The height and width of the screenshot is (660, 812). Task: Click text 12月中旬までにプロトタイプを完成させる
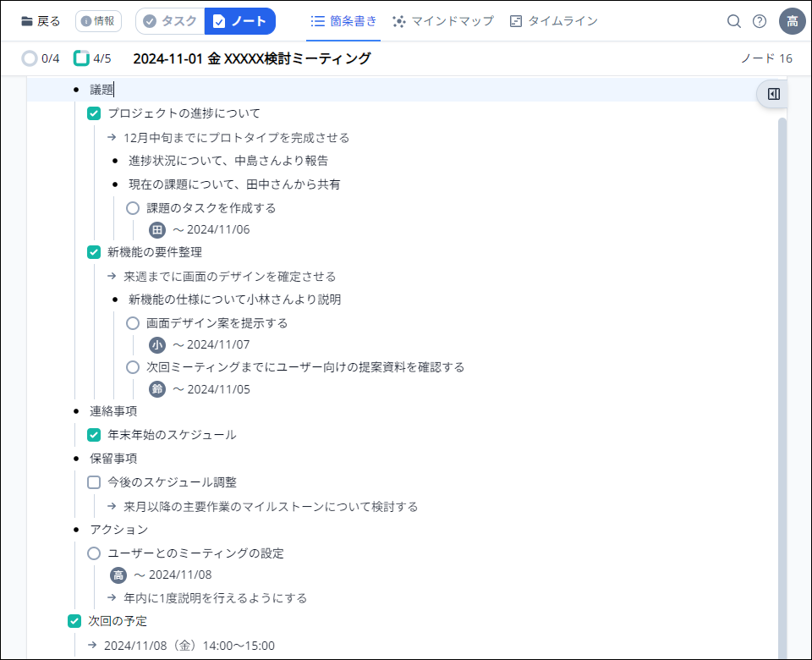[236, 138]
